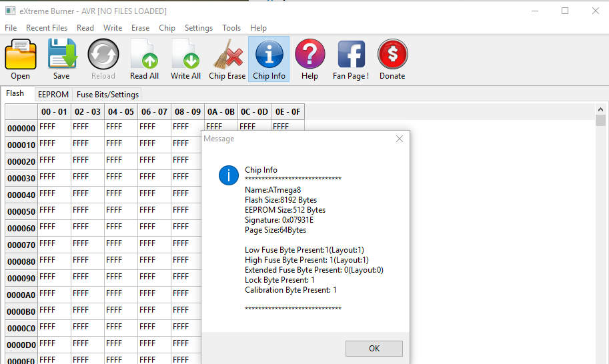Click FFFF cell in row 000030, column 04 - 05
609x364 pixels.
[x=121, y=178]
